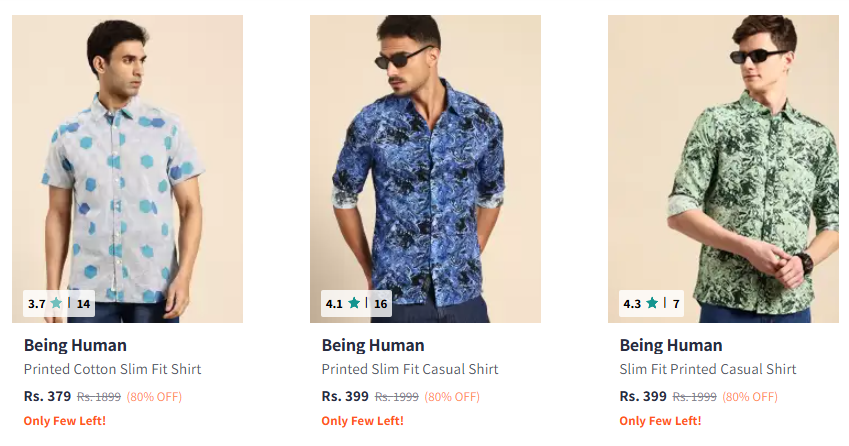Viewport: 849px width, 446px height.
Task: Open Printed Slim Fit Casual Shirt title
Action: tap(410, 370)
